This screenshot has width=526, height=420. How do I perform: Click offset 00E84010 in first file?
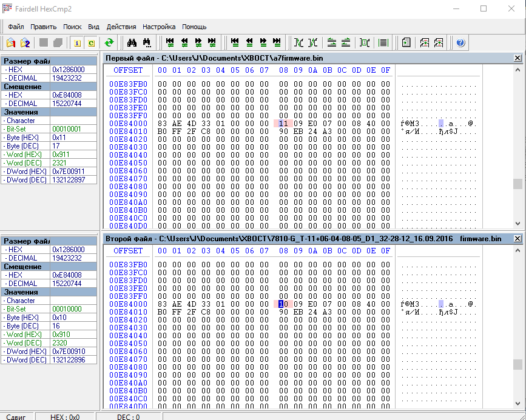(128, 132)
